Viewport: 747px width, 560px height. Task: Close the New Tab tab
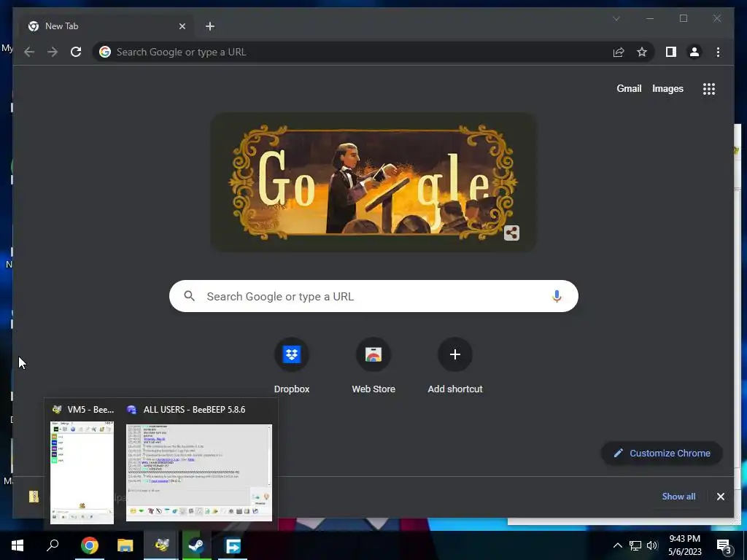click(x=182, y=26)
